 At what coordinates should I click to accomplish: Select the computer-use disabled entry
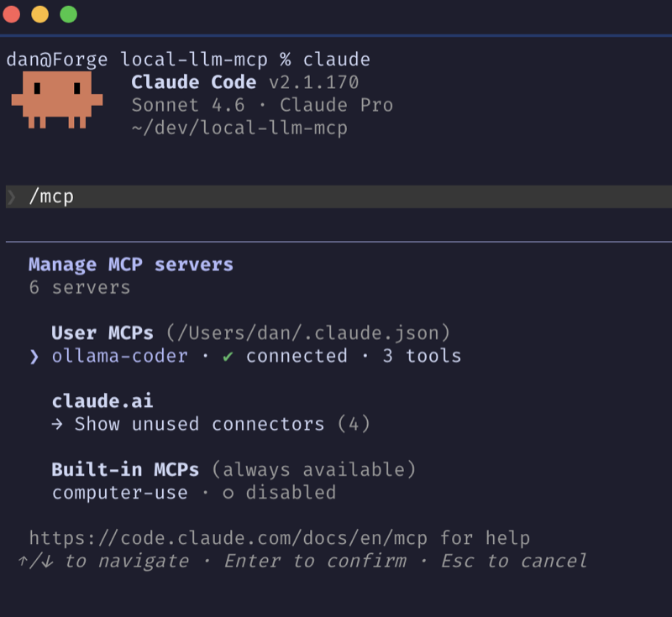point(194,493)
